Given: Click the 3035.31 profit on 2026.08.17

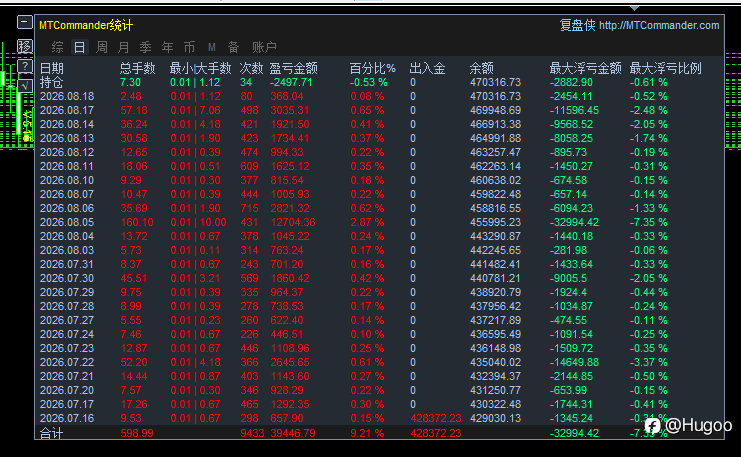Looking at the screenshot, I should coord(290,110).
